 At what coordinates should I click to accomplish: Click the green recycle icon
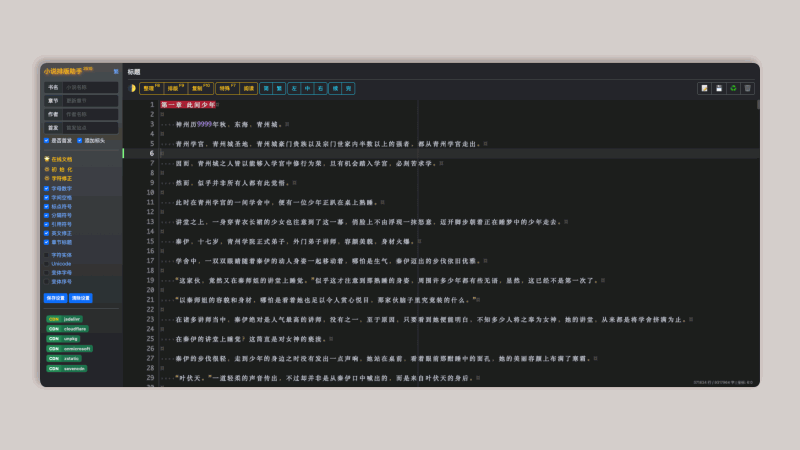coord(733,88)
